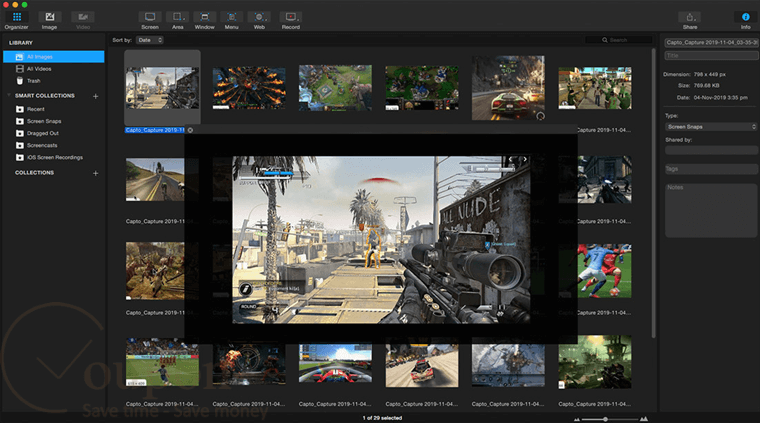Open the Record tool
The image size is (760, 423).
pyautogui.click(x=291, y=20)
